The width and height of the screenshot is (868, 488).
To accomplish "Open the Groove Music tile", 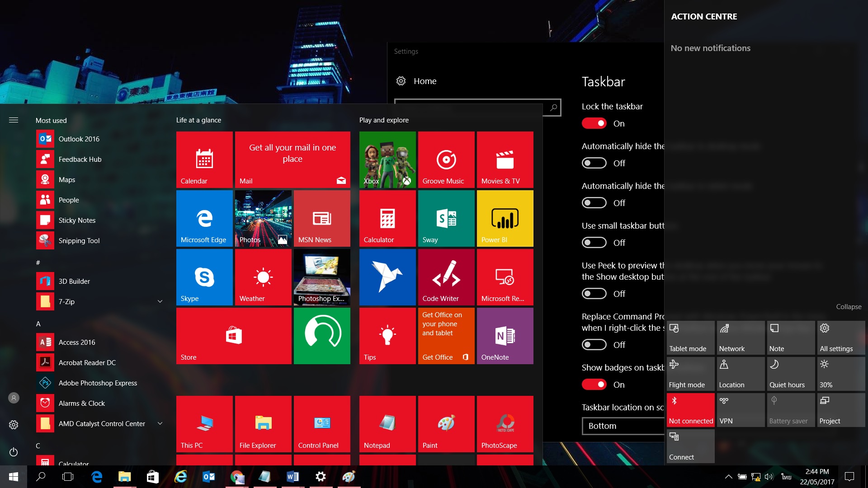I will (x=446, y=160).
